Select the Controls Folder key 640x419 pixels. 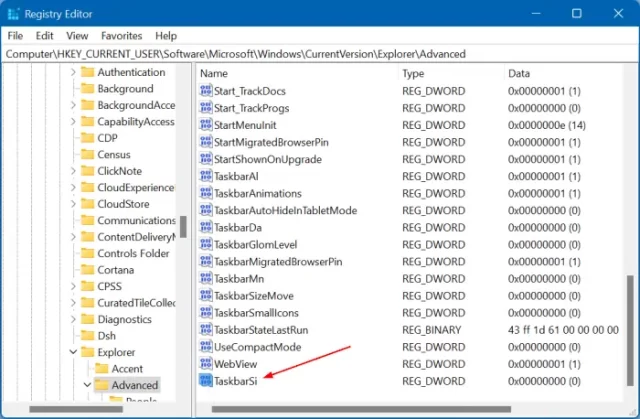coord(133,253)
